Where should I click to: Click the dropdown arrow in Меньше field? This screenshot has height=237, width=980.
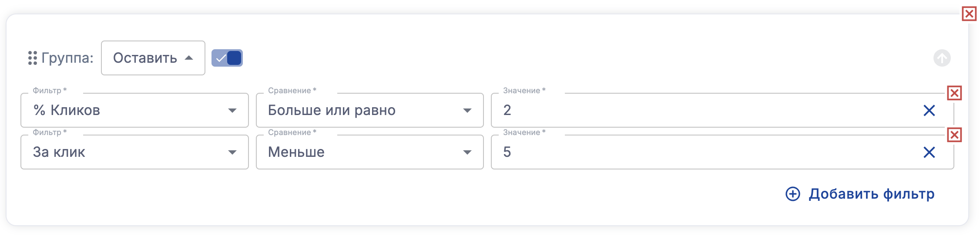467,152
